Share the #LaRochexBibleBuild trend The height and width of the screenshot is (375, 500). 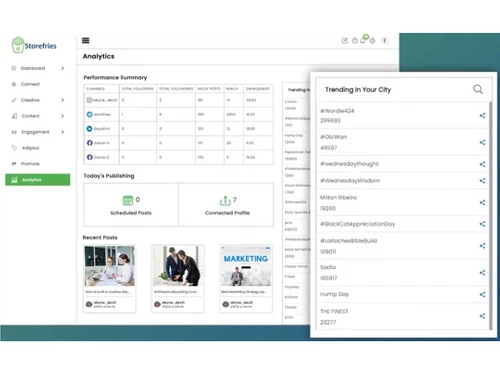[482, 246]
